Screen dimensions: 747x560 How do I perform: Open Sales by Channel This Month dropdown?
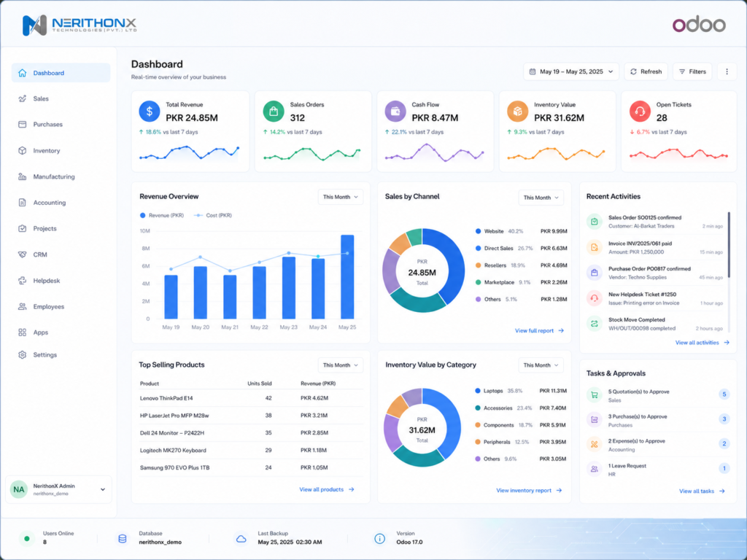point(541,198)
